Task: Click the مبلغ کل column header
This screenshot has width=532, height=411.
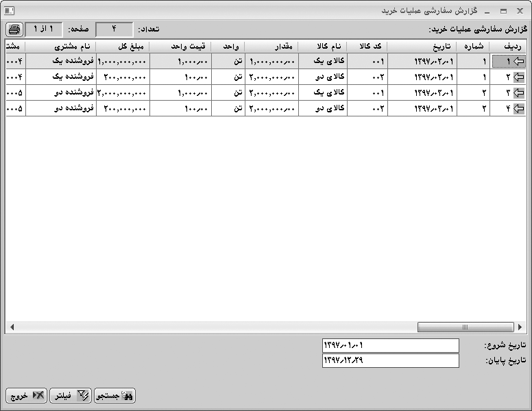Action: point(123,46)
